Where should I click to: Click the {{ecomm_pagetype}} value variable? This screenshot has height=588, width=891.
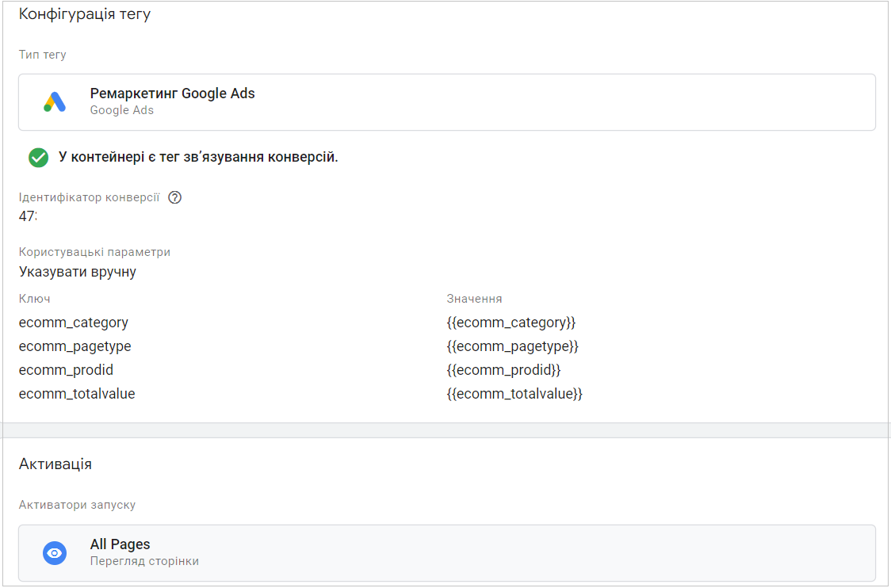tap(513, 346)
